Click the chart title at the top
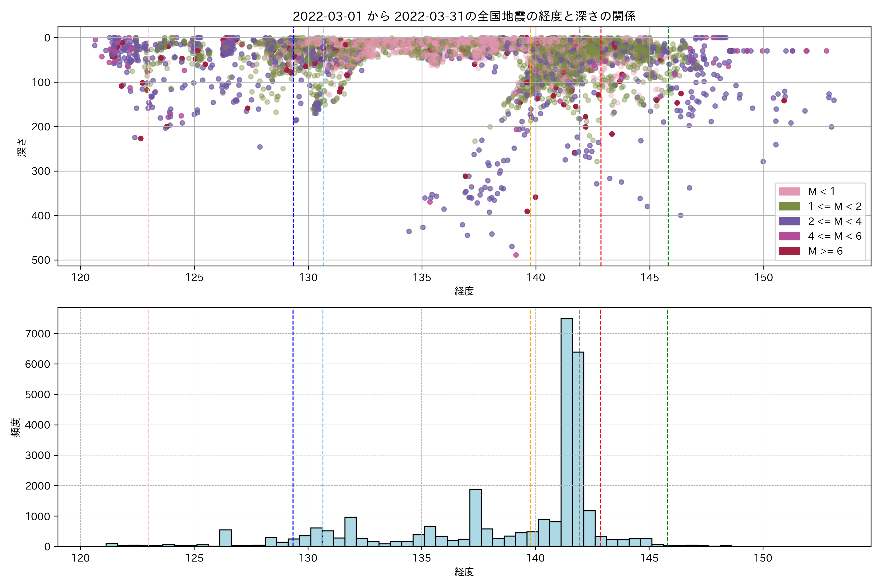The height and width of the screenshot is (588, 882). 464,16
